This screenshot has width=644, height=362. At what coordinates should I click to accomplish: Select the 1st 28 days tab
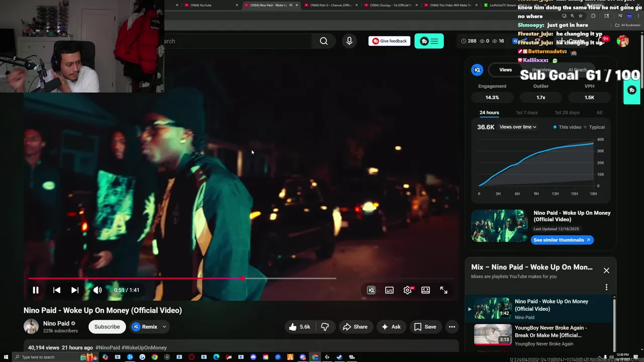click(567, 113)
